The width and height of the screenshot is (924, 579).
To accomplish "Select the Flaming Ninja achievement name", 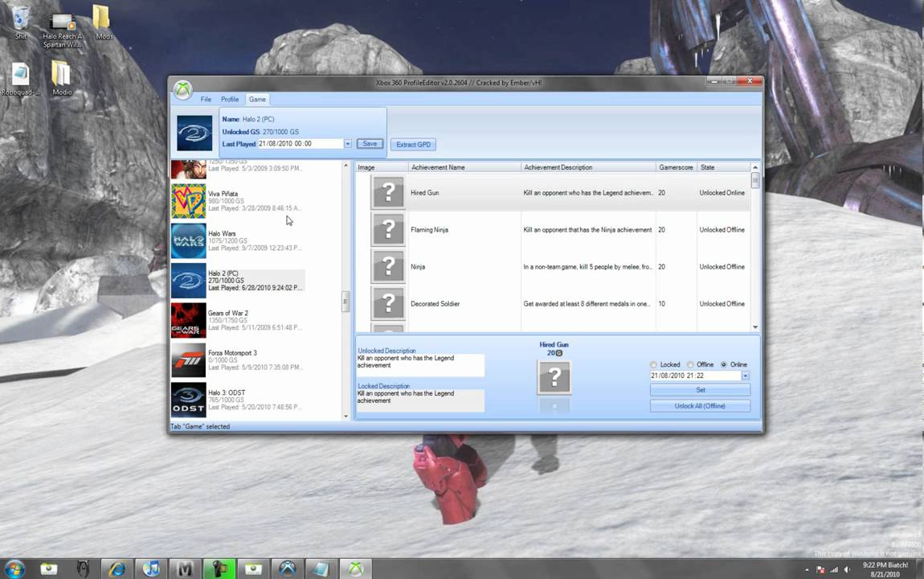I will click(429, 230).
